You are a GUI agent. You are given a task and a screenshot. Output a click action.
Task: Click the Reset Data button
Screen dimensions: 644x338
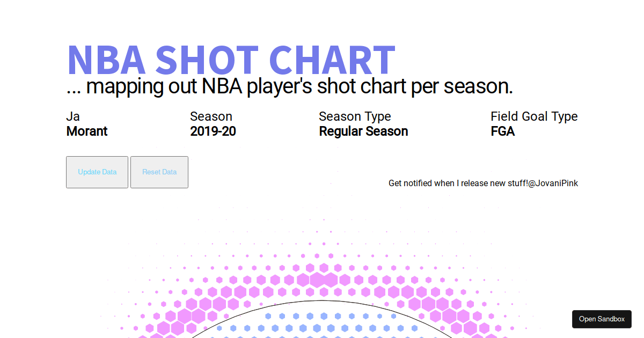click(159, 172)
